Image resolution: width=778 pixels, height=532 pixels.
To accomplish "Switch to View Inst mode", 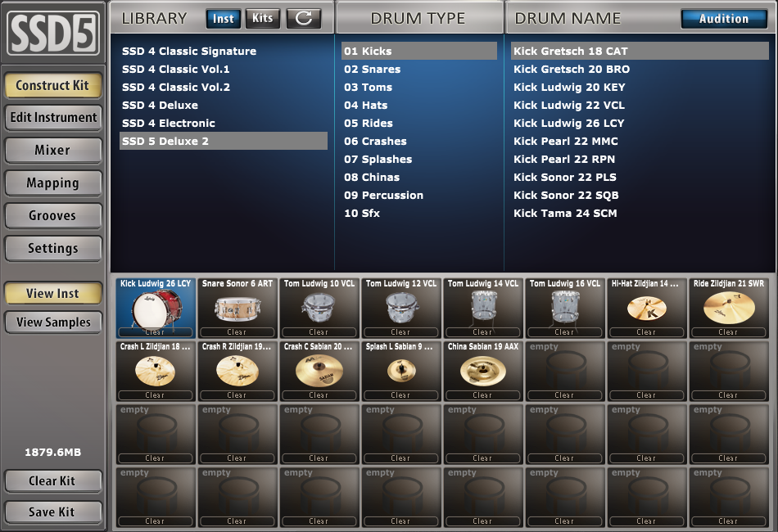I will [52, 293].
